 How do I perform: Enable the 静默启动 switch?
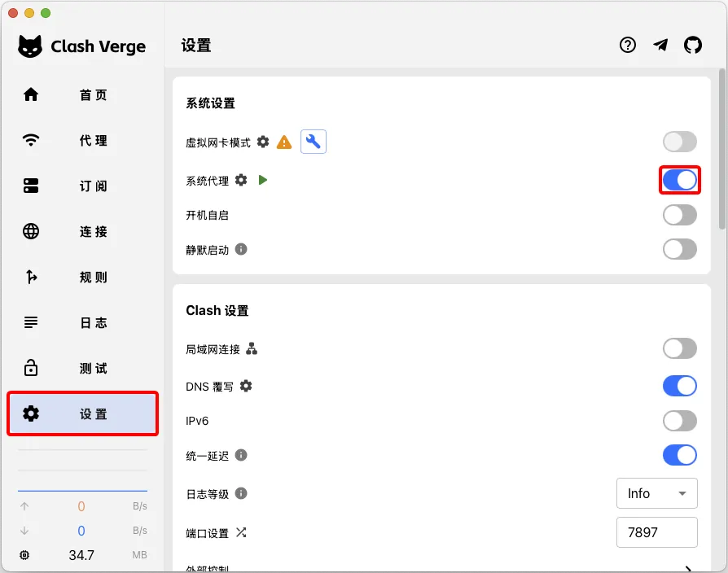tap(680, 249)
